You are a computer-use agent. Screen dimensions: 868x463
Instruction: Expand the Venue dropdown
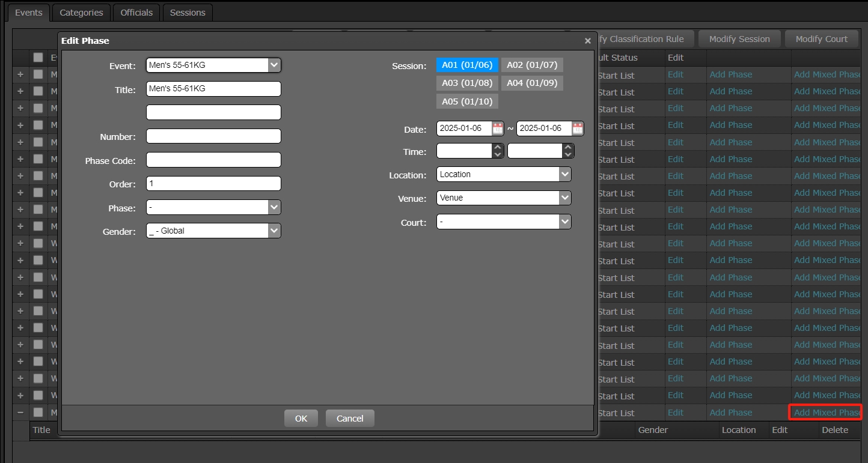[x=564, y=198]
